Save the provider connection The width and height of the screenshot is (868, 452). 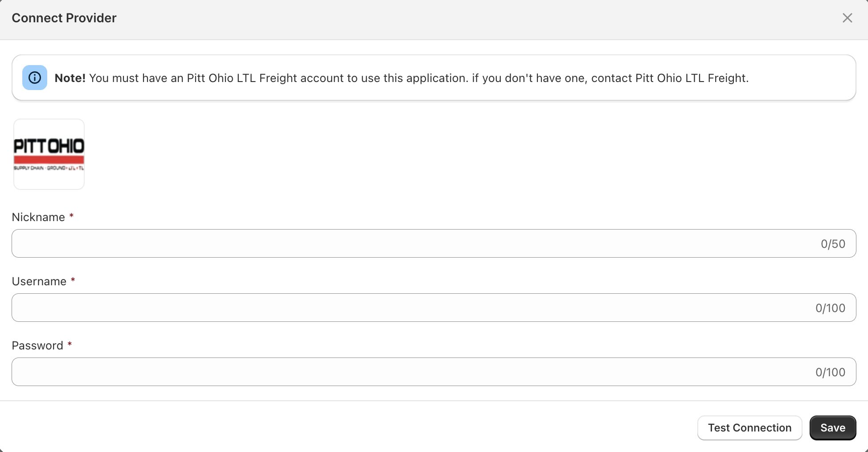click(832, 428)
